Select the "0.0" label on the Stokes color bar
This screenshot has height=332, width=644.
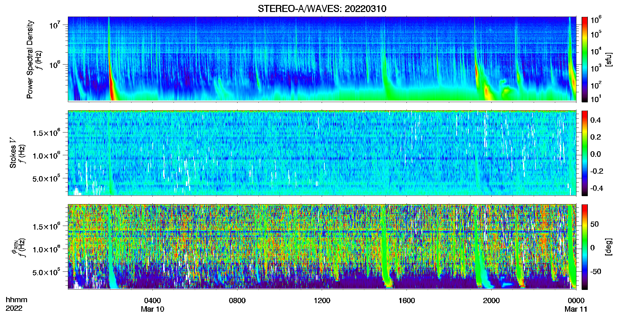point(595,154)
